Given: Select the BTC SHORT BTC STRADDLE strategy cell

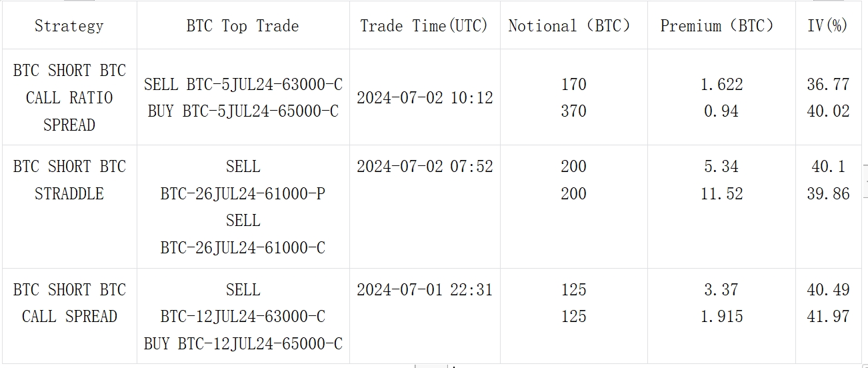Looking at the screenshot, I should click(x=69, y=180).
